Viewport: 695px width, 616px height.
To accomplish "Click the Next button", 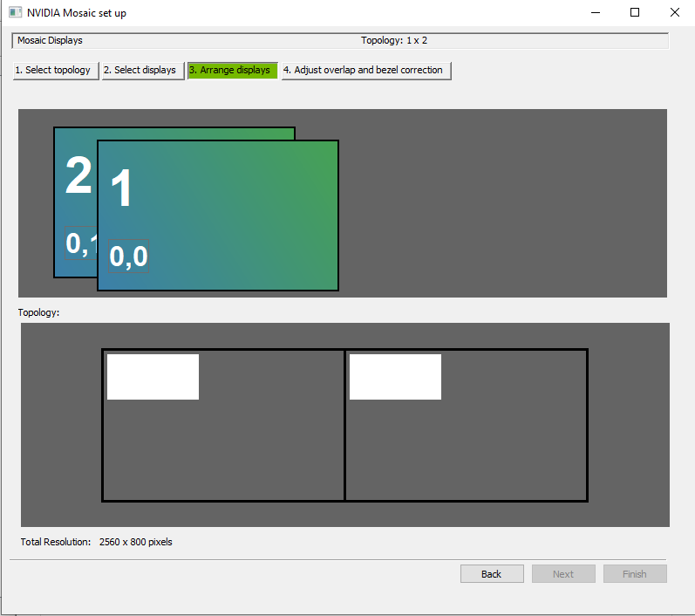I will click(563, 574).
